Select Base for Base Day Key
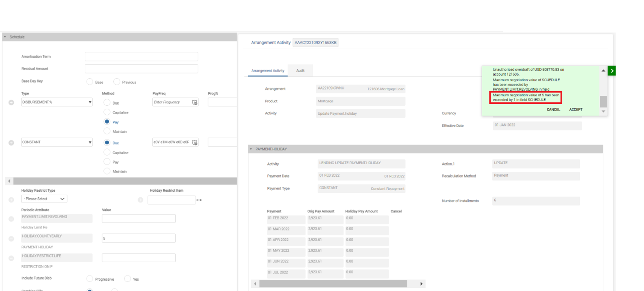Screen dimensions: 644x291 [x=89, y=82]
